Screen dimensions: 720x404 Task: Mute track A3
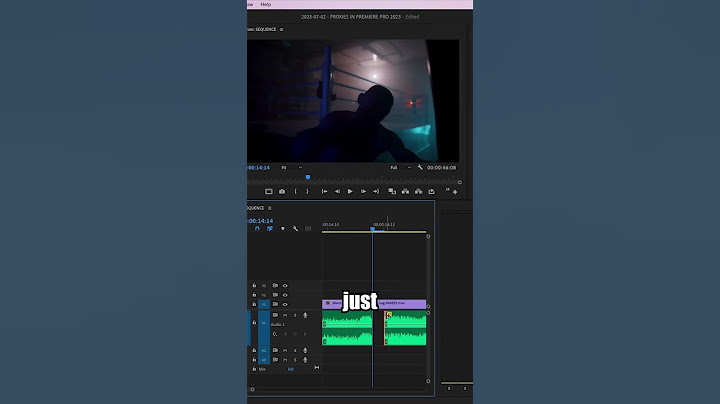285,359
